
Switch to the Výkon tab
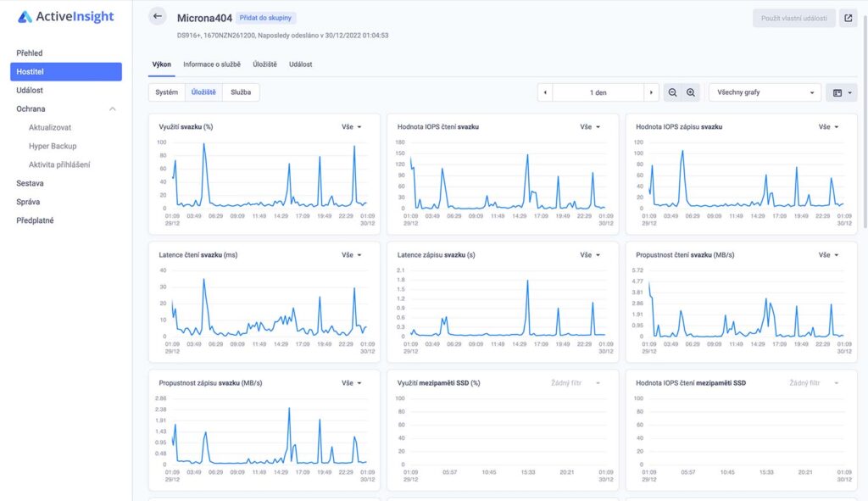click(x=162, y=64)
